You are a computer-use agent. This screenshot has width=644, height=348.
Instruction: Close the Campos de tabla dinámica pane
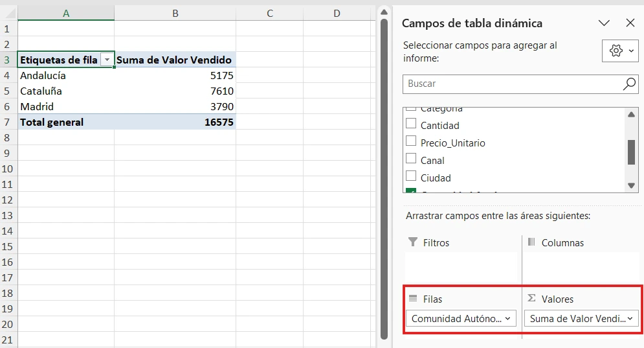click(x=630, y=23)
